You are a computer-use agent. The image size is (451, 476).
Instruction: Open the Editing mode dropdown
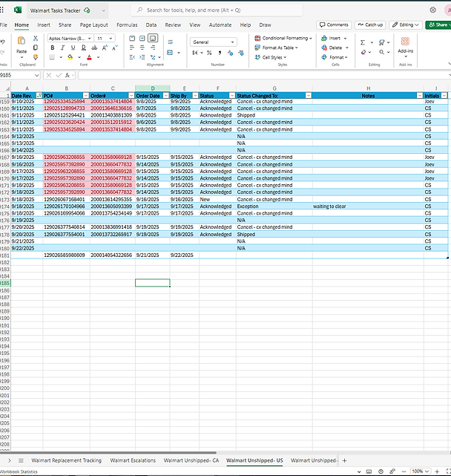(x=406, y=25)
